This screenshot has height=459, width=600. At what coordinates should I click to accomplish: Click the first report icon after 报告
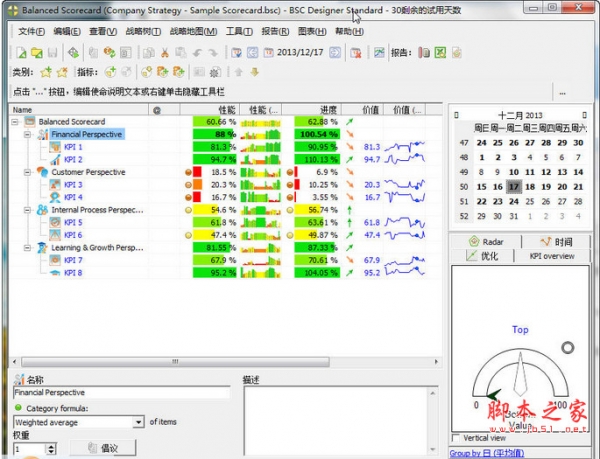[x=424, y=52]
